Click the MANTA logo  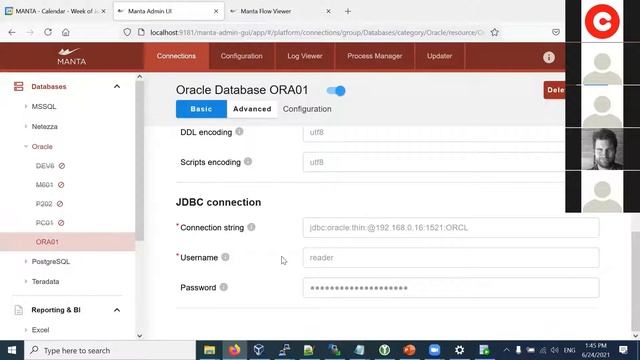[x=71, y=56]
